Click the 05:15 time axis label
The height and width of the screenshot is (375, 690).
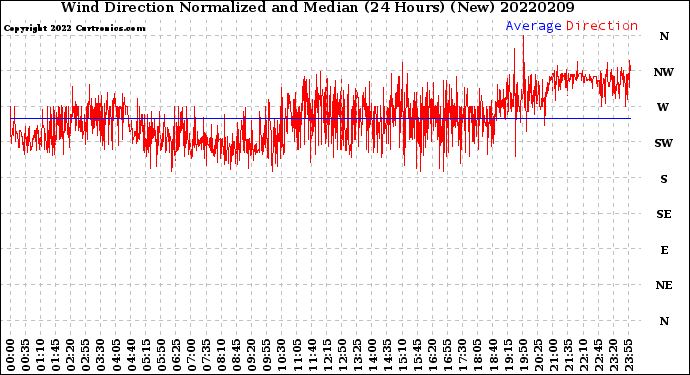click(x=147, y=355)
